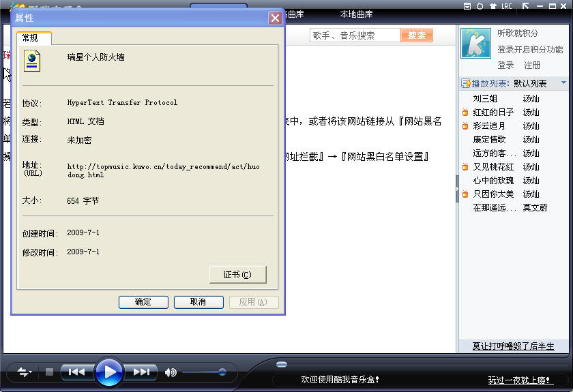Minimize the 酷我音乐盒 window
Image resolution: width=573 pixels, height=392 pixels.
click(540, 6)
